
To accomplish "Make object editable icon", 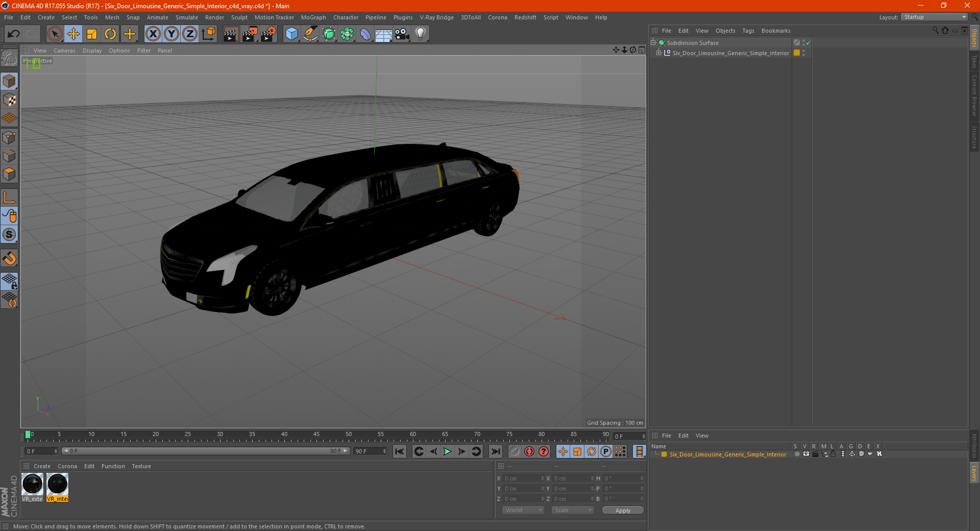I will pos(9,58).
